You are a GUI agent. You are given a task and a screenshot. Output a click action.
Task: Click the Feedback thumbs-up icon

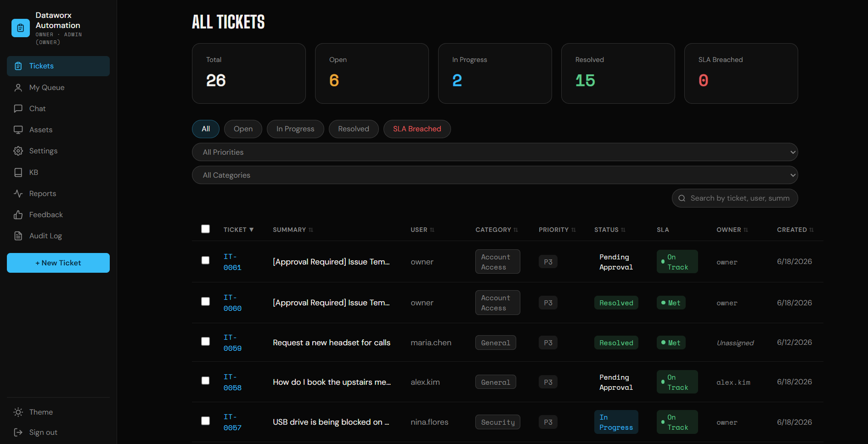point(18,215)
